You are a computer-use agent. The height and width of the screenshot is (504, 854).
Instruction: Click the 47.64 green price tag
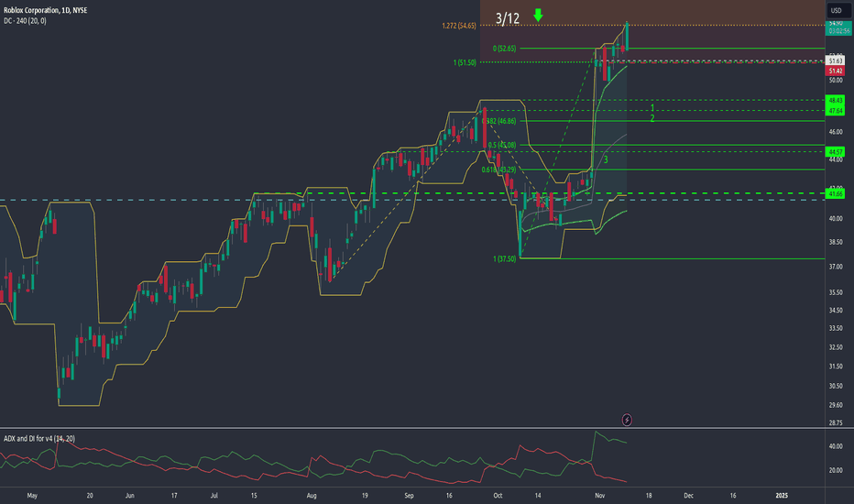click(x=836, y=111)
